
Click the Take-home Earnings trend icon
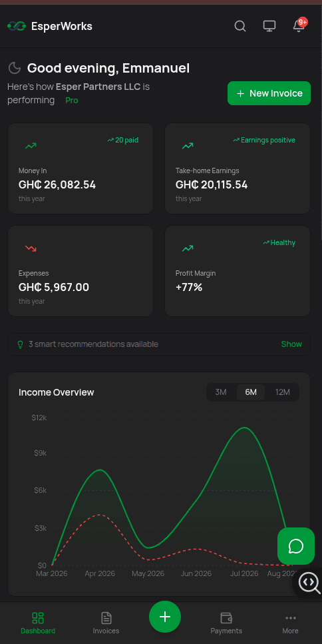pos(188,145)
